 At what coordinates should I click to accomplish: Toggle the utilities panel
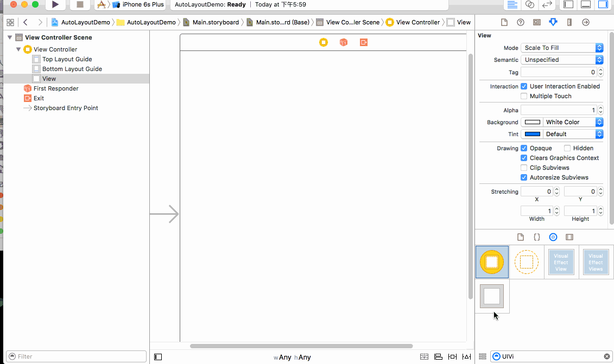(x=603, y=5)
